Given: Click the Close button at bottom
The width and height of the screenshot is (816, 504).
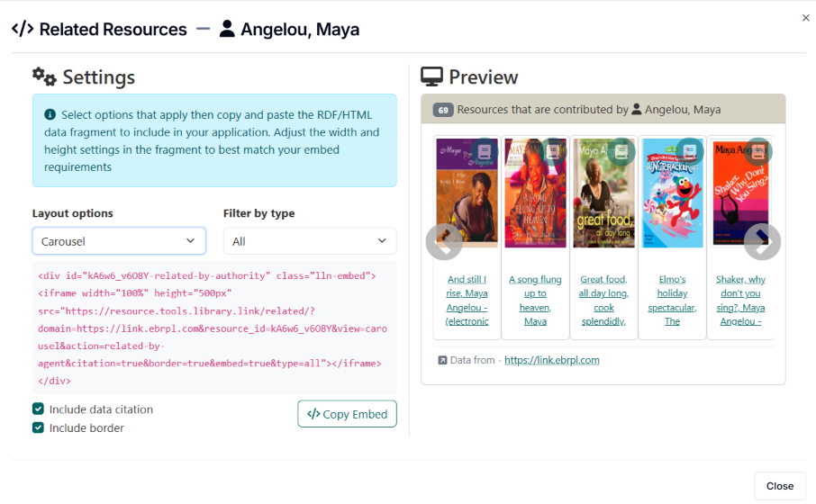Looking at the screenshot, I should (779, 486).
